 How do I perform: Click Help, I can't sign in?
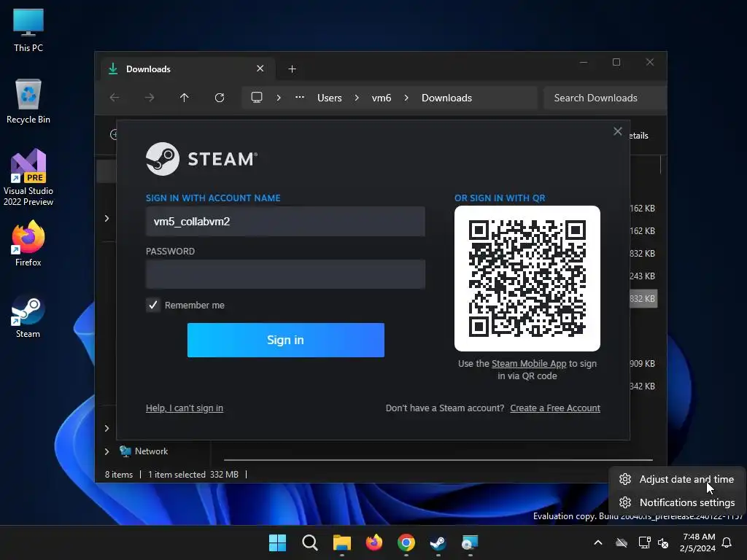(185, 408)
